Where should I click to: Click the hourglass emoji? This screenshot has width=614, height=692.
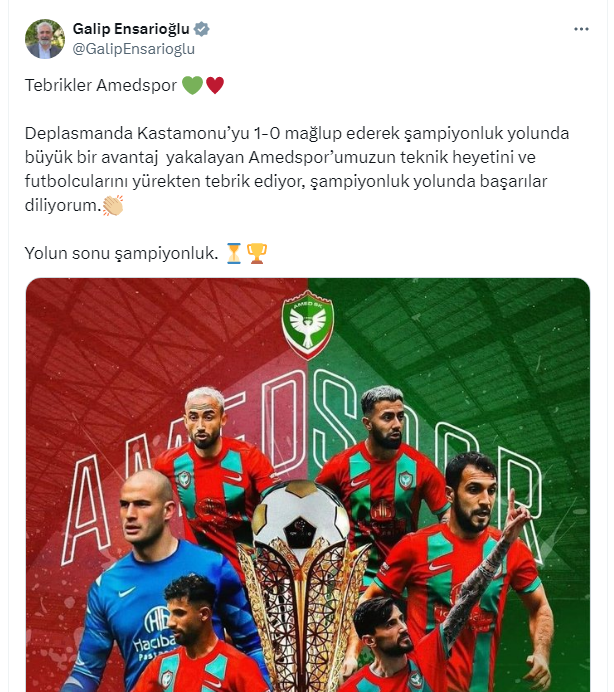(234, 253)
